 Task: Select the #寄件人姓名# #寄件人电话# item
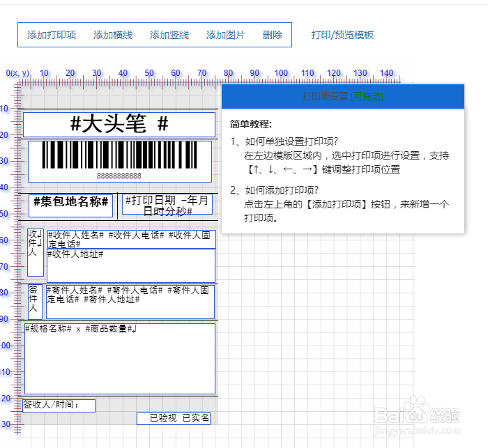tap(130, 302)
